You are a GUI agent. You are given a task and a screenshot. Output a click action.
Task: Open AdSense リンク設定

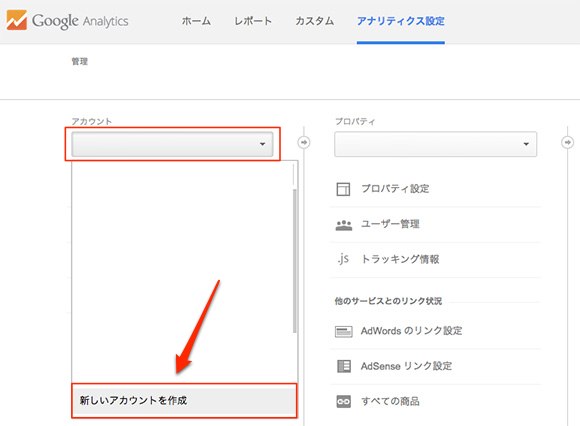407,366
